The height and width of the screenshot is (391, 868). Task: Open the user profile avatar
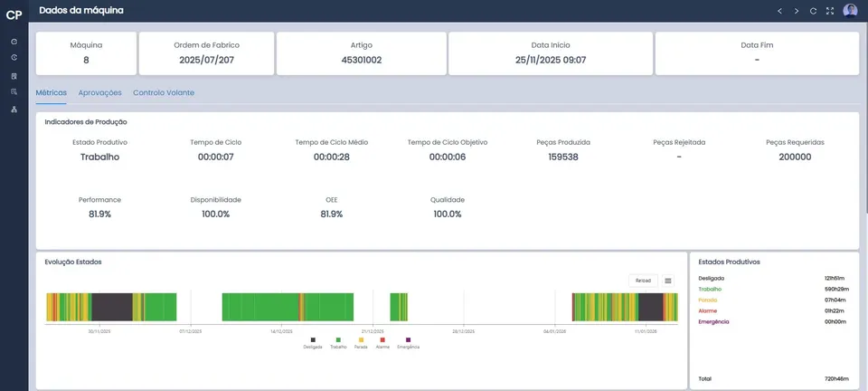point(850,11)
